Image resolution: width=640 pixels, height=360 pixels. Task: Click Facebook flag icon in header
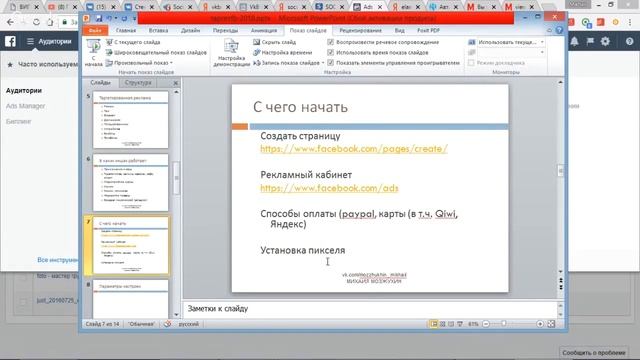[590, 41]
